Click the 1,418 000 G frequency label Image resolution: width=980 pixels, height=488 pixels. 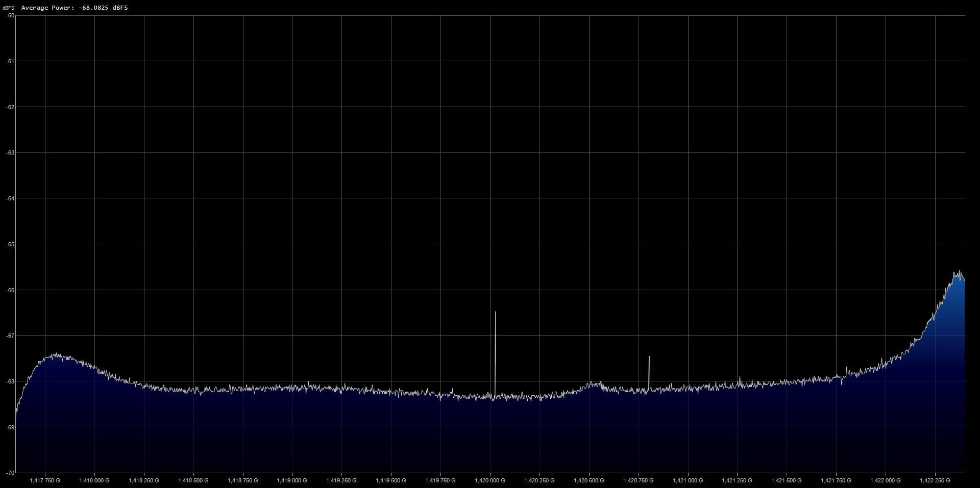coord(94,480)
